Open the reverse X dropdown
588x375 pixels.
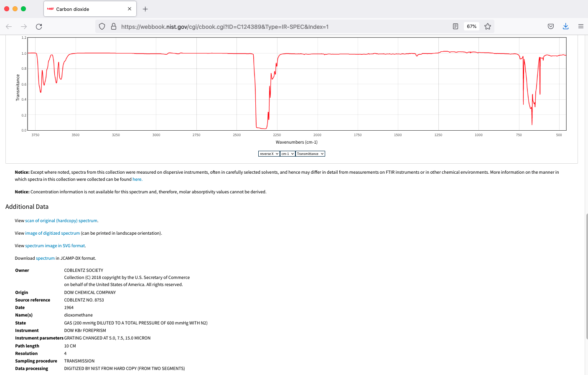point(269,154)
